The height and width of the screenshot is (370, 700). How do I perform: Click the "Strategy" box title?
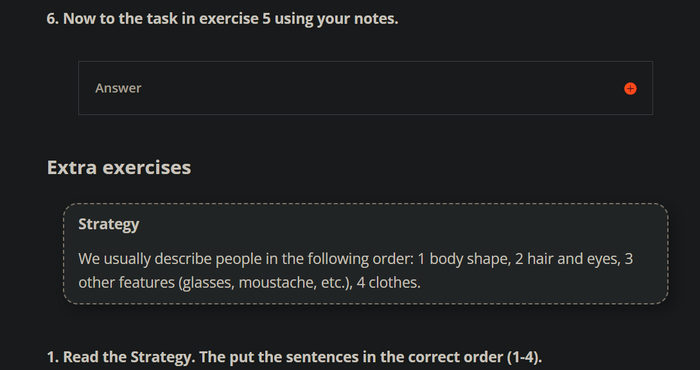[108, 224]
